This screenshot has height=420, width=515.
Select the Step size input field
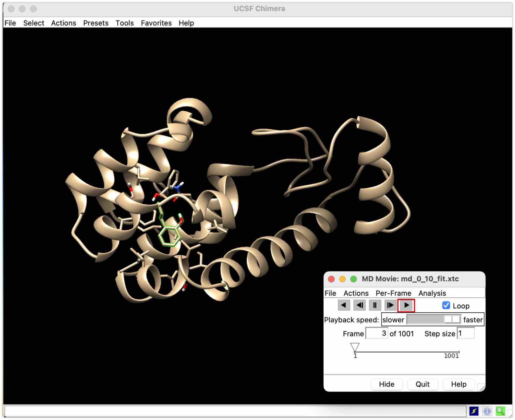[466, 333]
